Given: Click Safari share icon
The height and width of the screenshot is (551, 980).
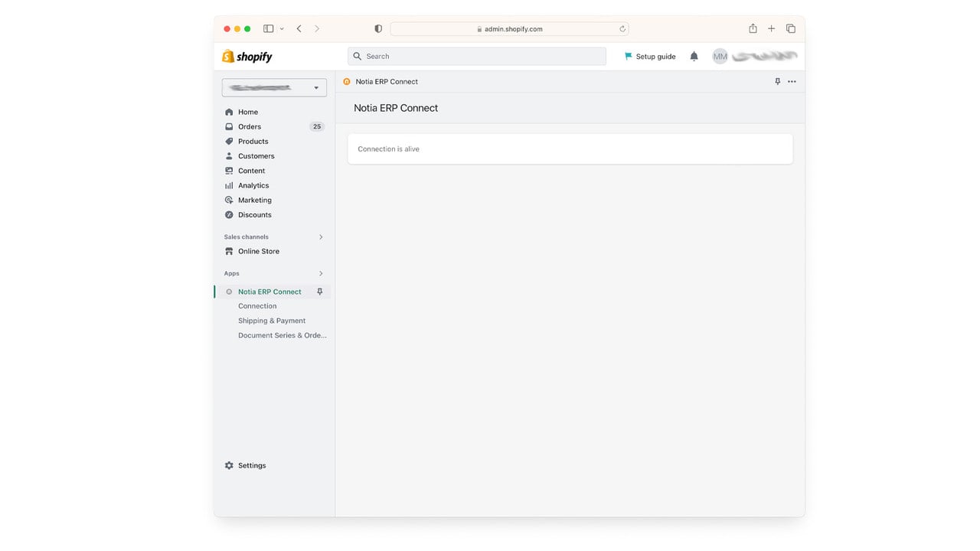Looking at the screenshot, I should [753, 28].
